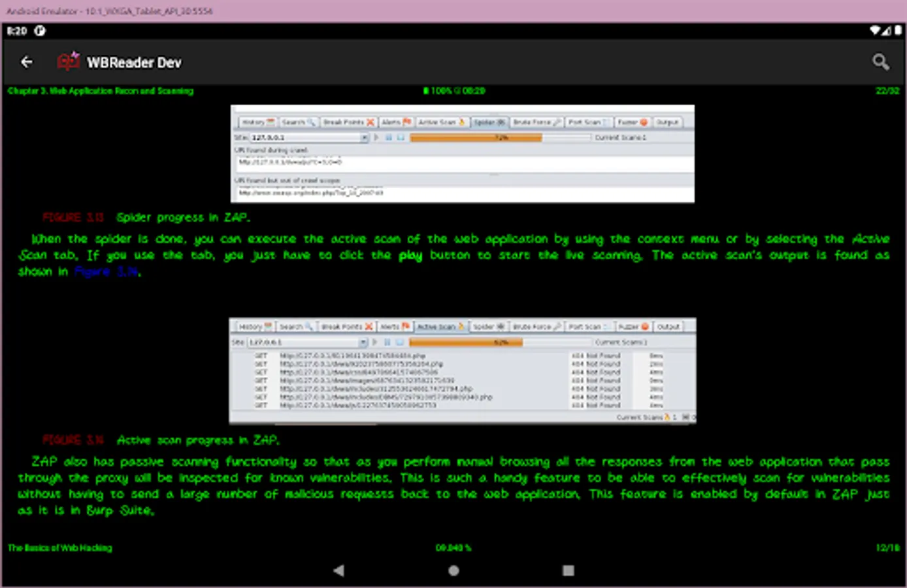Click the play button in the Active scan figure
The height and width of the screenshot is (588, 907).
coord(375,342)
